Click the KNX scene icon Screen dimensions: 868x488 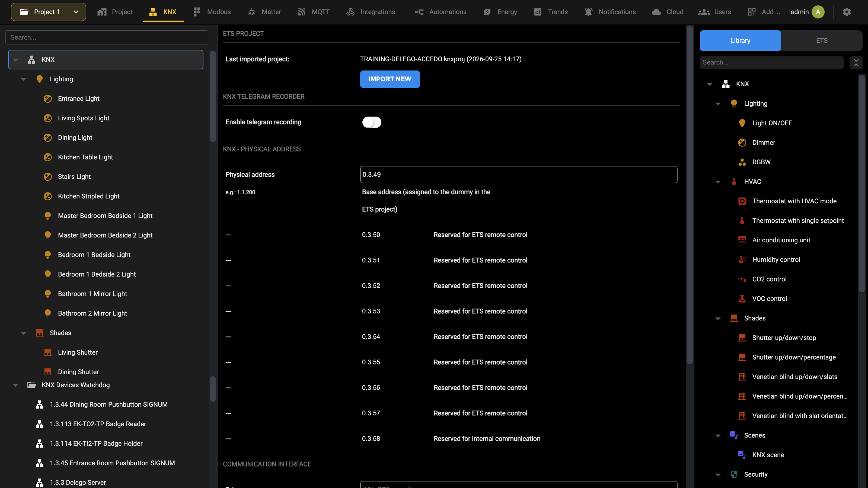742,455
